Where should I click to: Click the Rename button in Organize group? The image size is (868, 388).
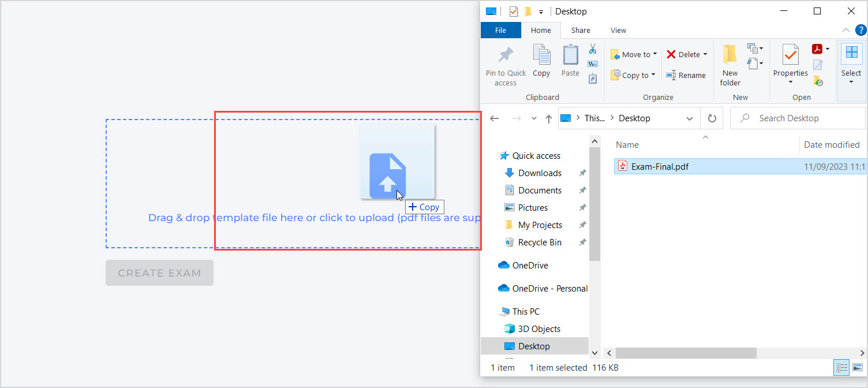686,75
